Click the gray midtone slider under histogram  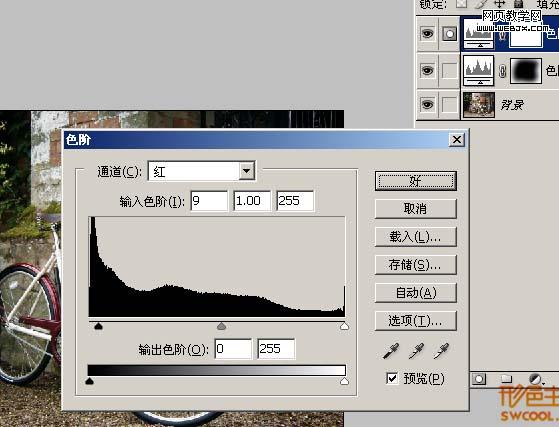(x=221, y=326)
